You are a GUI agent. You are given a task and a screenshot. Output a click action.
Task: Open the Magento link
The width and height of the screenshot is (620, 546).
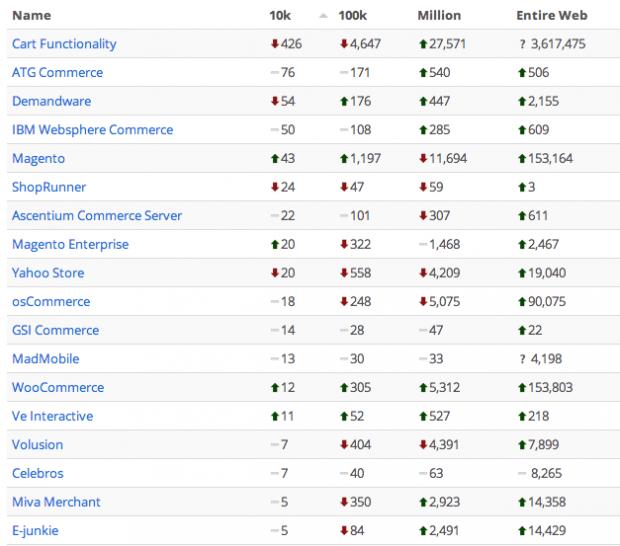38,158
